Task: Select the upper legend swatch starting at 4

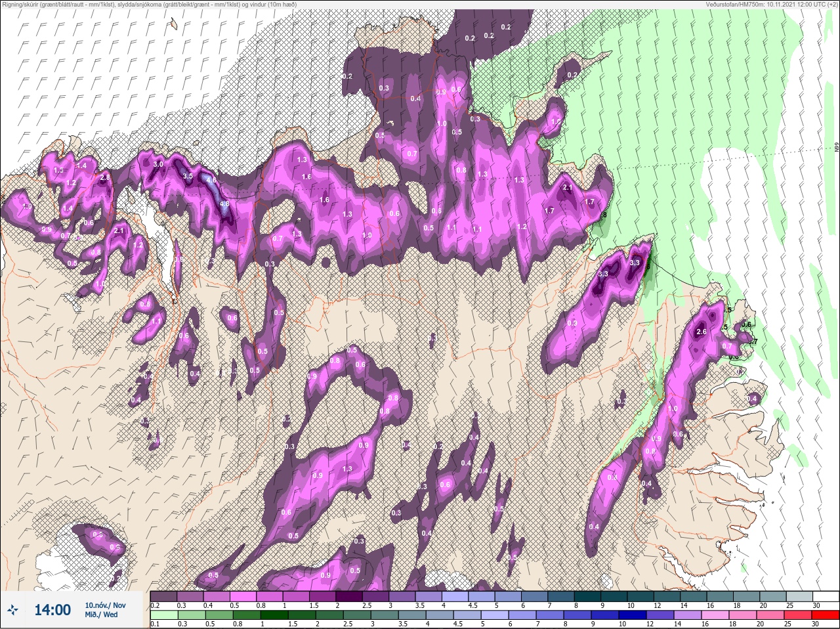Action: click(456, 596)
